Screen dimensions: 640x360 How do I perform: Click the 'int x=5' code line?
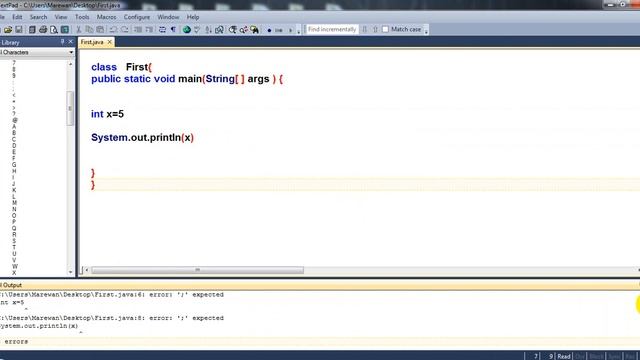click(107, 114)
